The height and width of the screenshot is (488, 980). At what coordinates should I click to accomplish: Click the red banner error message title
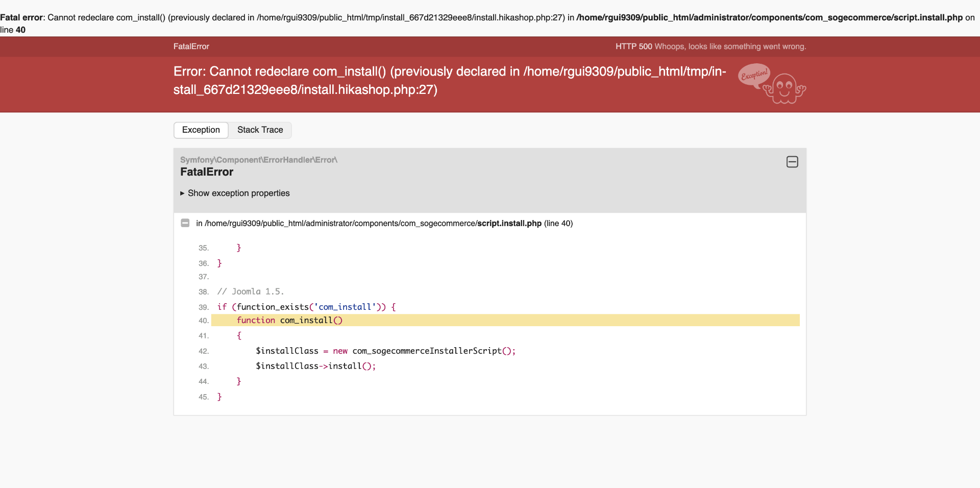tap(449, 81)
